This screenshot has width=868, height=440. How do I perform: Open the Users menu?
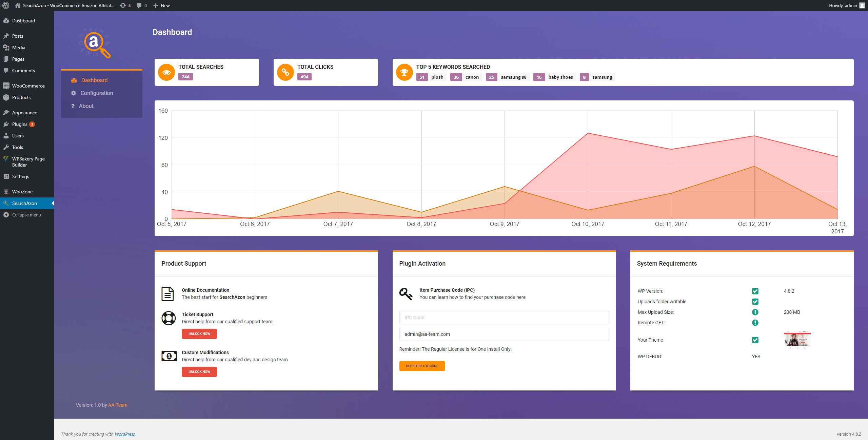click(27, 136)
